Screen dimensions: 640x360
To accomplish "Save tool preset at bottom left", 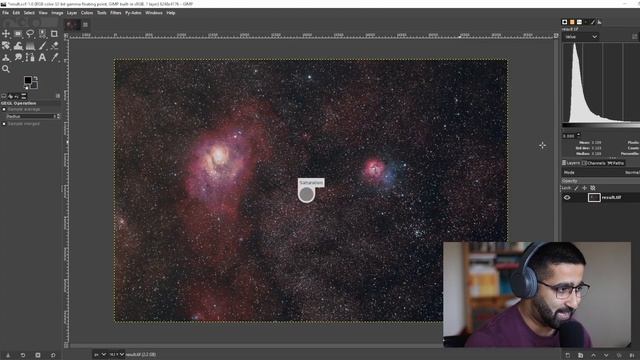I will coord(8,355).
